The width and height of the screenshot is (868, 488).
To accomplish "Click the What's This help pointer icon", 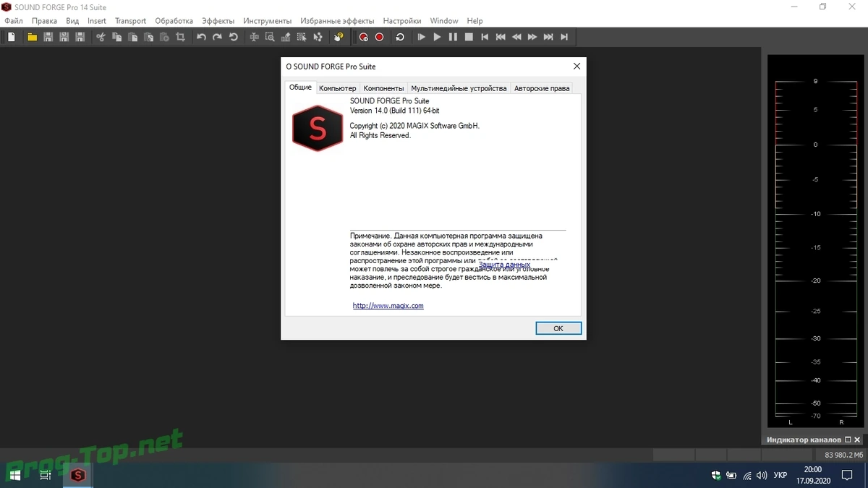I will (x=339, y=37).
